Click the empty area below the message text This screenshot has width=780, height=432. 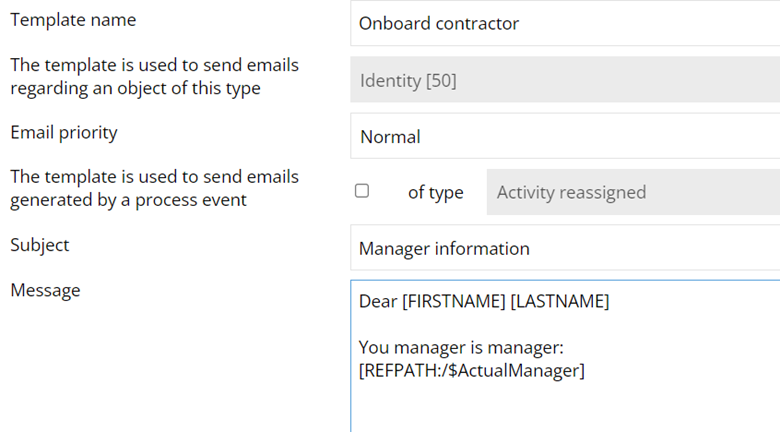(565, 408)
